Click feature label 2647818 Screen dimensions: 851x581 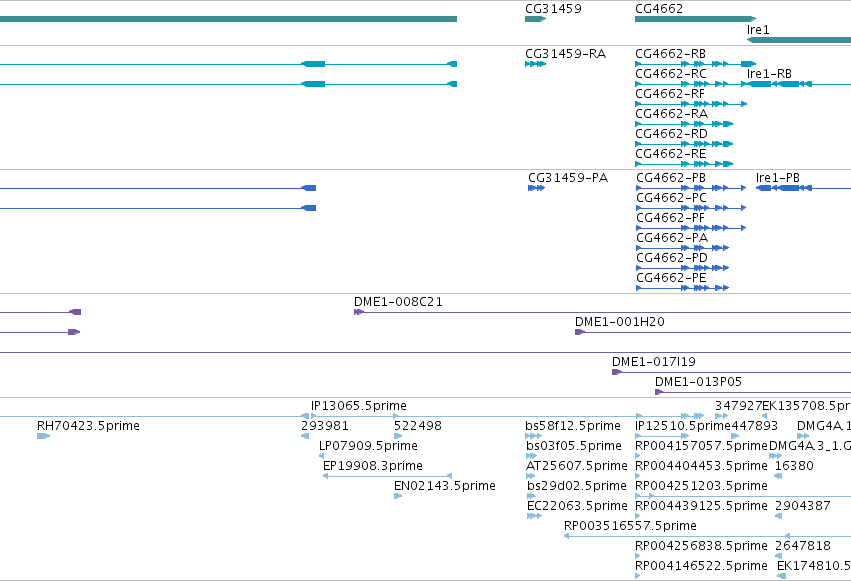(x=803, y=546)
